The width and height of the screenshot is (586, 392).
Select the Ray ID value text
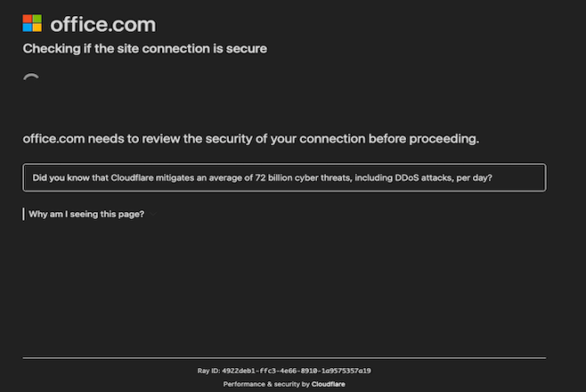[297, 371]
